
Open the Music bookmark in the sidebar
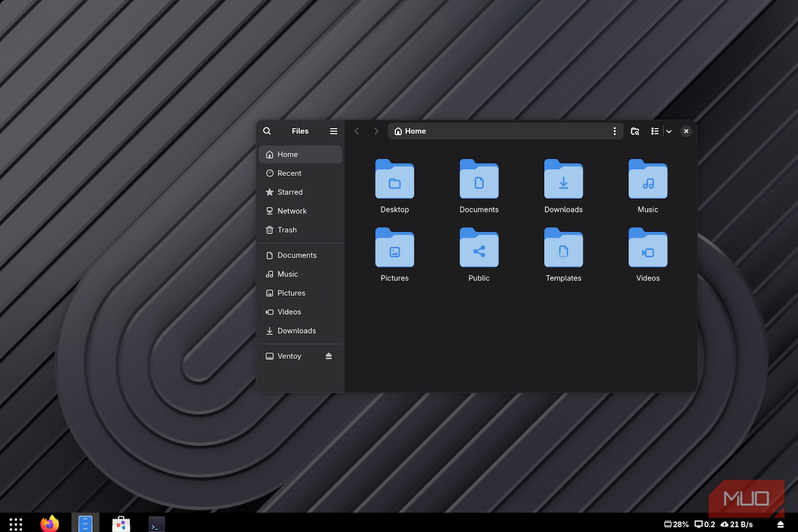click(300, 274)
